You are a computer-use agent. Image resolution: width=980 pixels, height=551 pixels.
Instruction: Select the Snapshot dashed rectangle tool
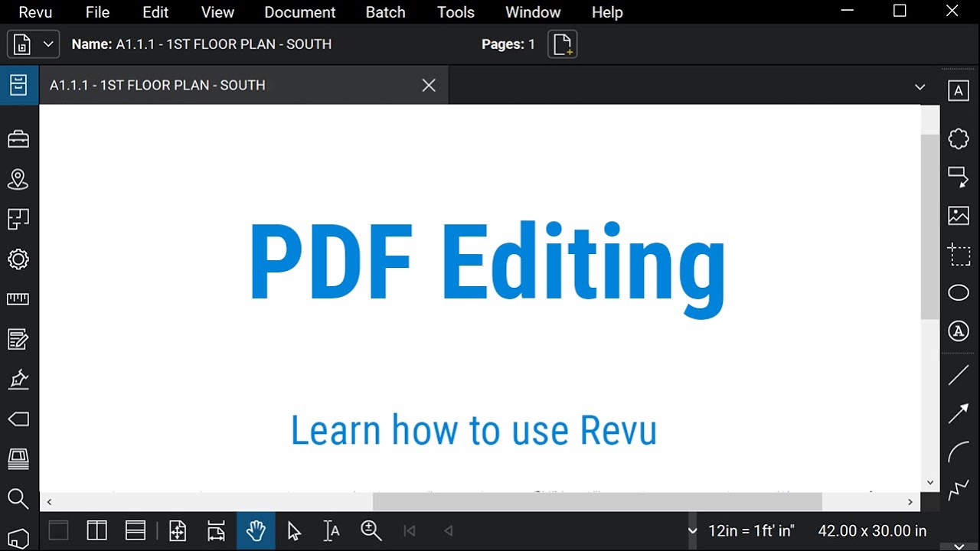tap(959, 254)
